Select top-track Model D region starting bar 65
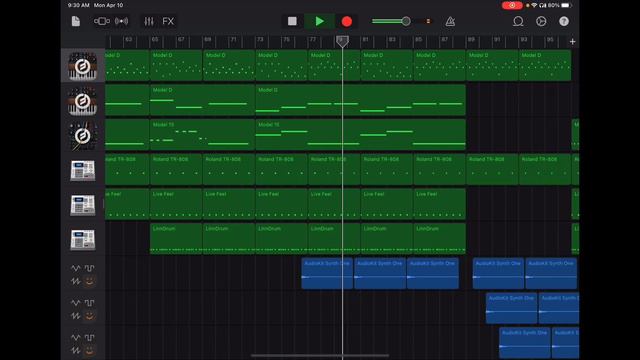The height and width of the screenshot is (360, 640). tap(176, 65)
